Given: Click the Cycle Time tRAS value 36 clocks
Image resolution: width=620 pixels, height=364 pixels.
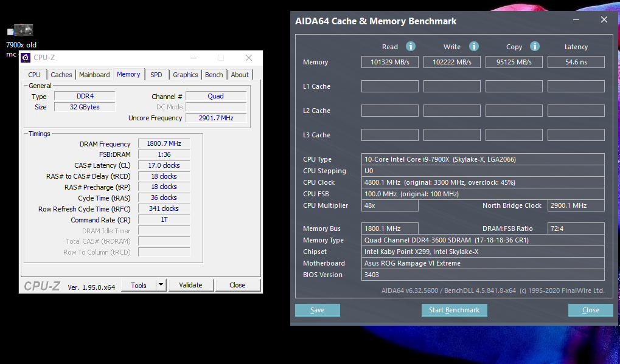Looking at the screenshot, I should (164, 197).
